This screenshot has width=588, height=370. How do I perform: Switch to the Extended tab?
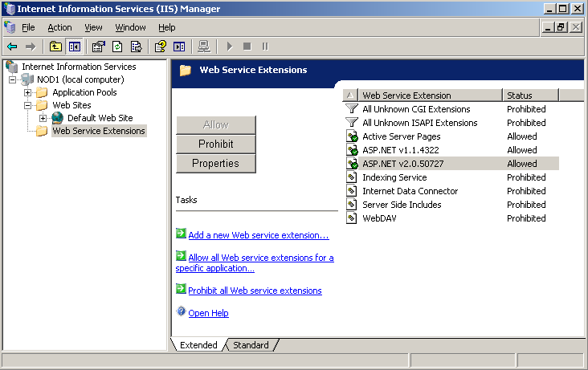point(198,345)
